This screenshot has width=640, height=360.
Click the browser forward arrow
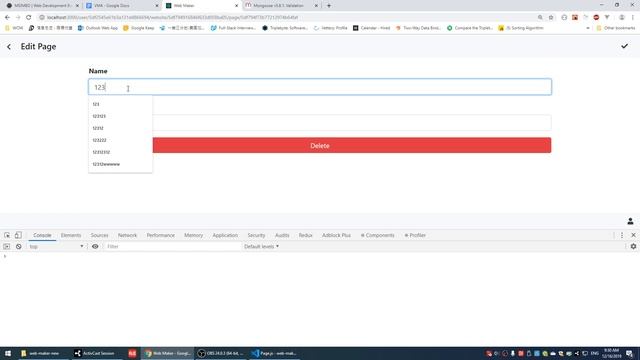(x=18, y=18)
